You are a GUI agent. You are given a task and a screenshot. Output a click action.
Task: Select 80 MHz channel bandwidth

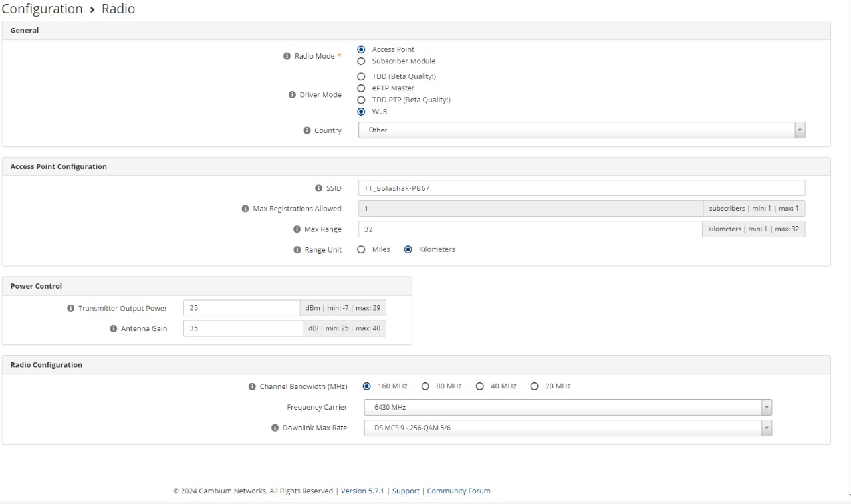[x=425, y=386]
